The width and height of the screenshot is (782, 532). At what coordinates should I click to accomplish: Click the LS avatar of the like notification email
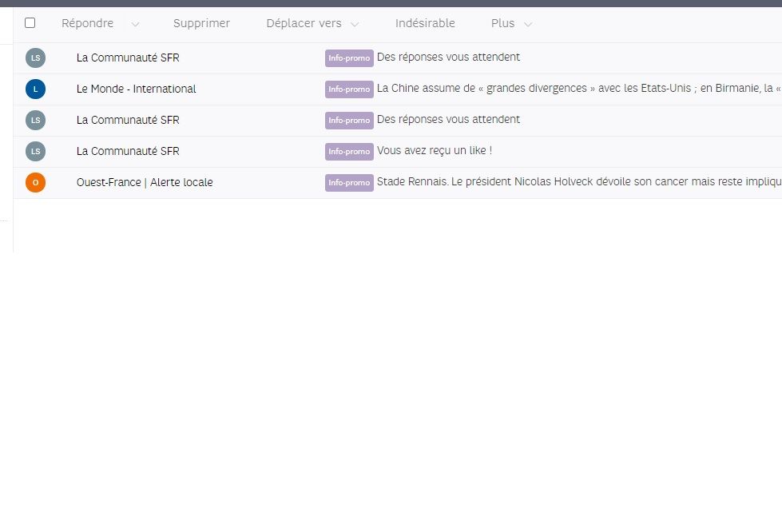tap(35, 151)
